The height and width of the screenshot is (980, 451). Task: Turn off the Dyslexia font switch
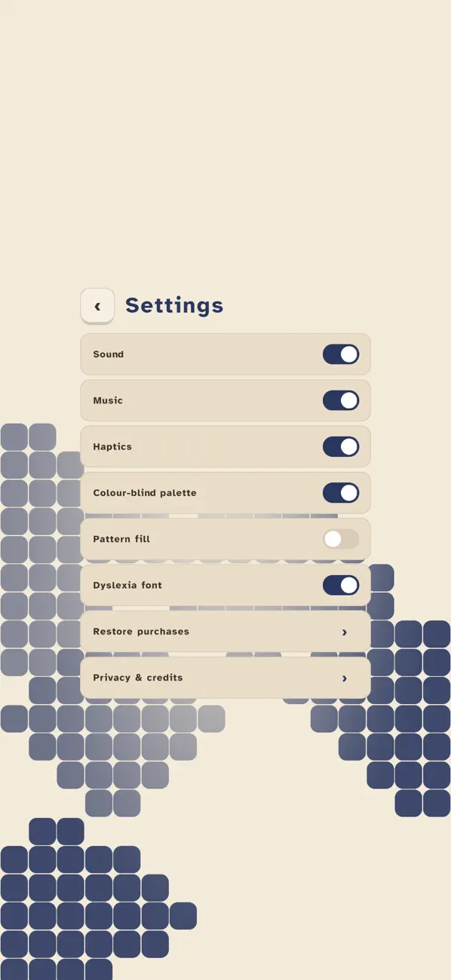point(341,585)
